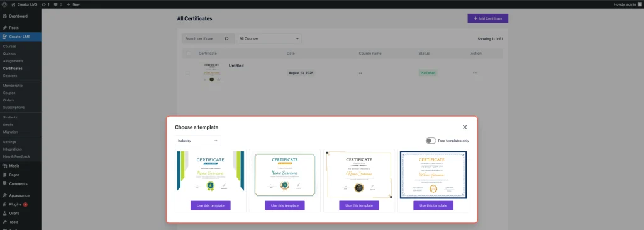
Task: Open Coupon submenu item
Action: [x=9, y=93]
